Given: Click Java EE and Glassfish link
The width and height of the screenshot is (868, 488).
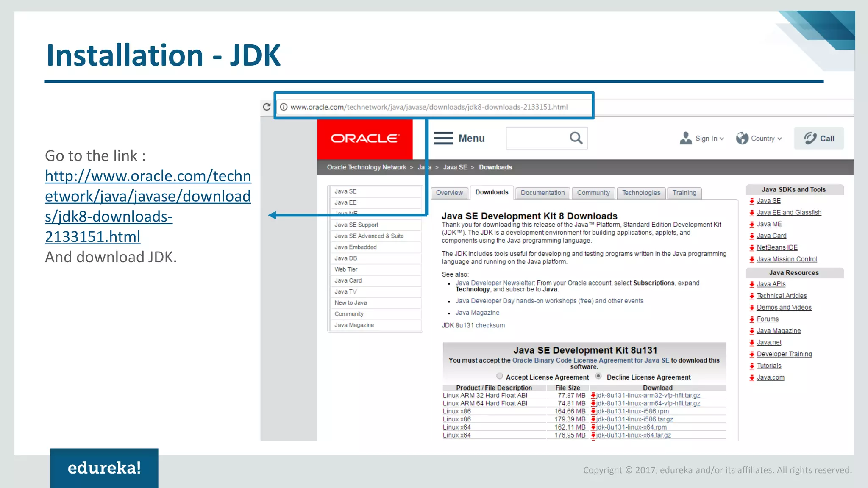Looking at the screenshot, I should [789, 213].
